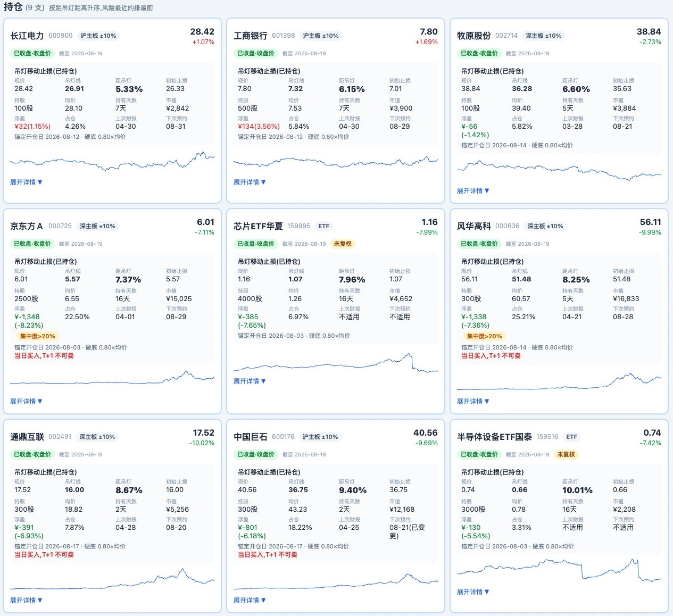Image resolution: width=673 pixels, height=616 pixels.
Task: Open the 中国巨石 price sparkline chart
Action: [336, 581]
